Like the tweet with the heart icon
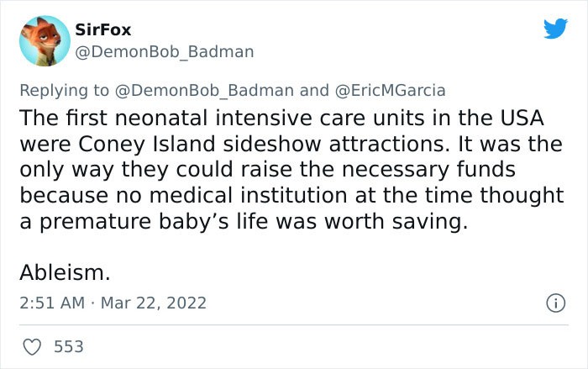This screenshot has width=588, height=369. click(34, 345)
